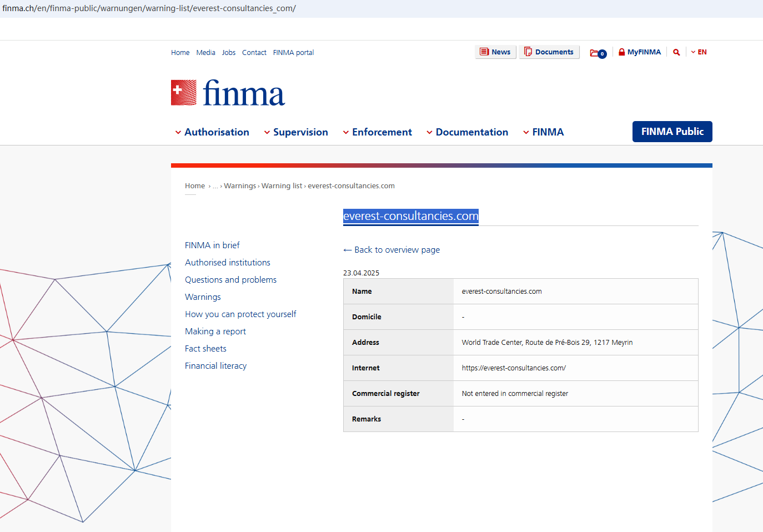This screenshot has height=532, width=763.
Task: Click Warning list in the breadcrumb
Action: 282,186
